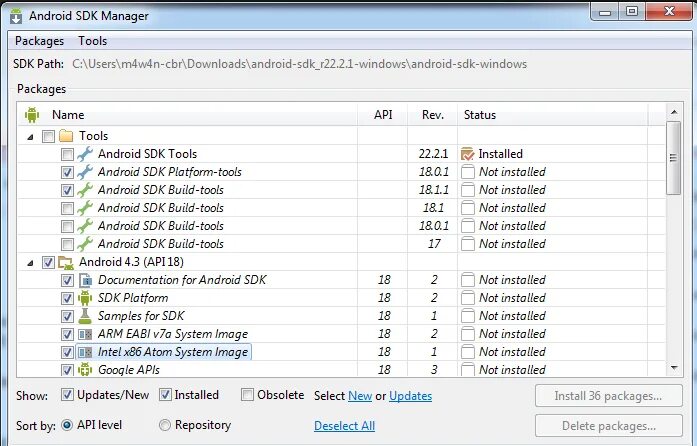Click the Rev. column header
The width and height of the screenshot is (697, 446).
[433, 115]
